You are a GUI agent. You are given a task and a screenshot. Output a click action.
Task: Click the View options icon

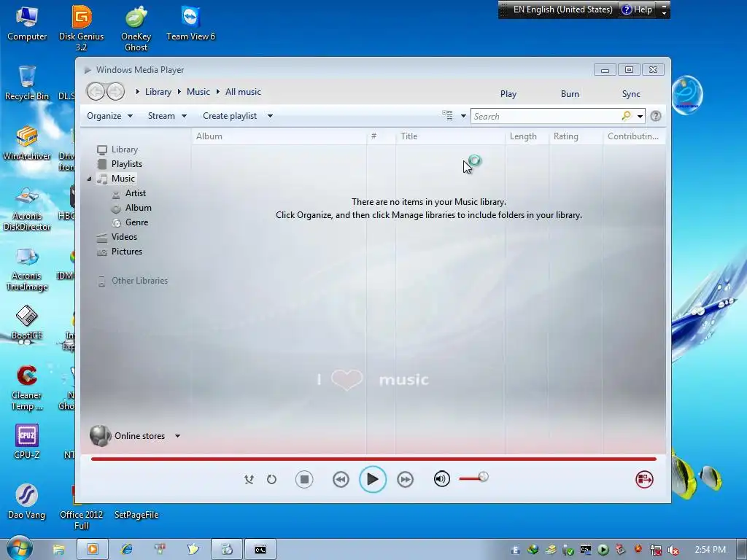(447, 115)
